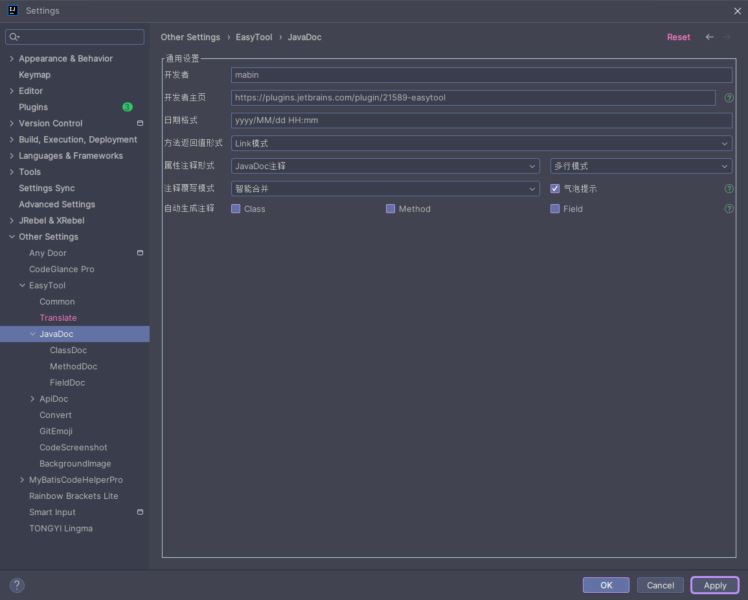Enable the Class auto-generate checkbox
The image size is (748, 600).
(x=236, y=209)
